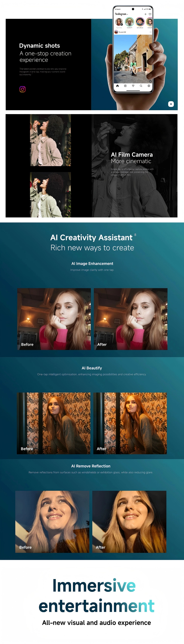184x644 pixels.
Task: Tap the paper-plane messages icon on the phone
Action: pyautogui.click(x=133, y=86)
